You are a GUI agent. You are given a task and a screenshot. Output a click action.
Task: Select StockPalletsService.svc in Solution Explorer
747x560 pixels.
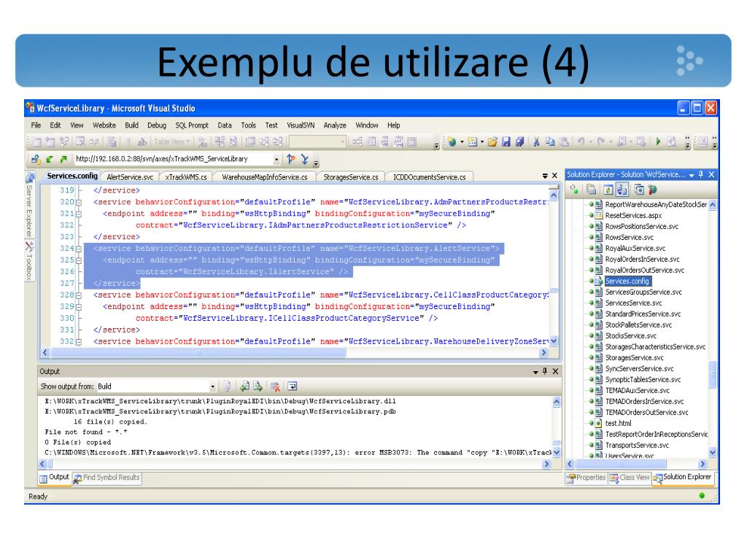pos(638,325)
